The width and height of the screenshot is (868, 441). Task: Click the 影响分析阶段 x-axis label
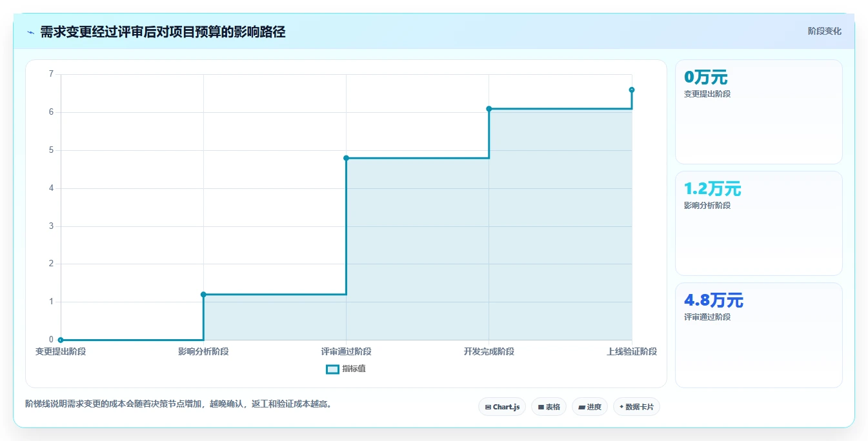[x=203, y=352]
